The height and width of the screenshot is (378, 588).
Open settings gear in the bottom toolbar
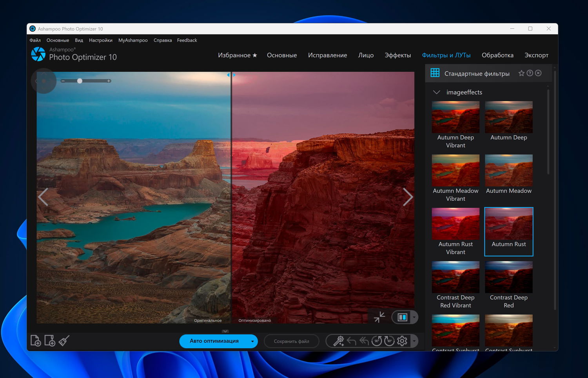(x=402, y=341)
